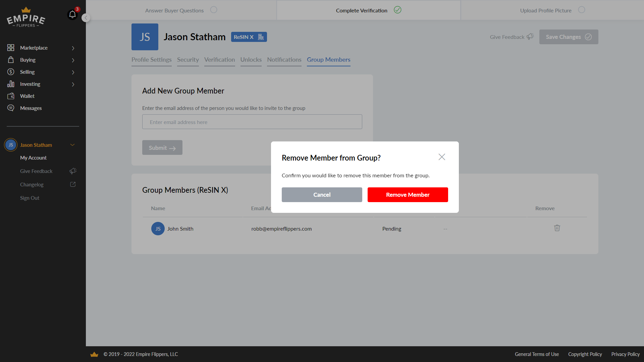
Task: Click the Selling dollar icon
Action: coord(11,72)
